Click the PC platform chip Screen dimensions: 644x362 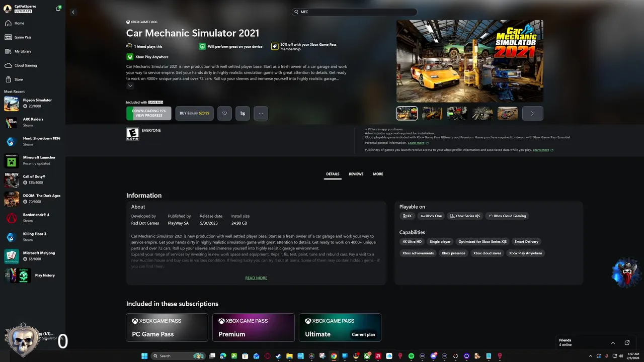tap(408, 216)
